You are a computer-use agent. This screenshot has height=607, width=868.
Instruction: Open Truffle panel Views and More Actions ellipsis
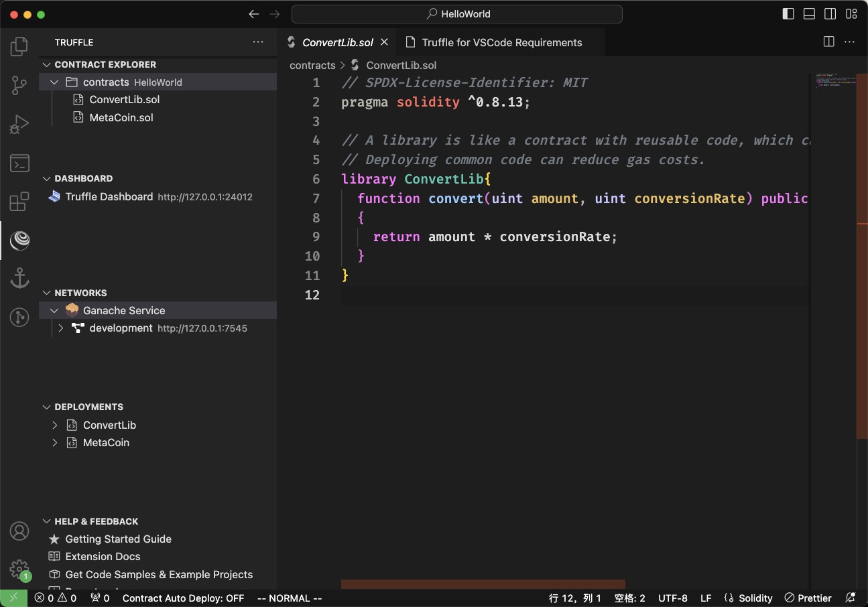point(258,42)
